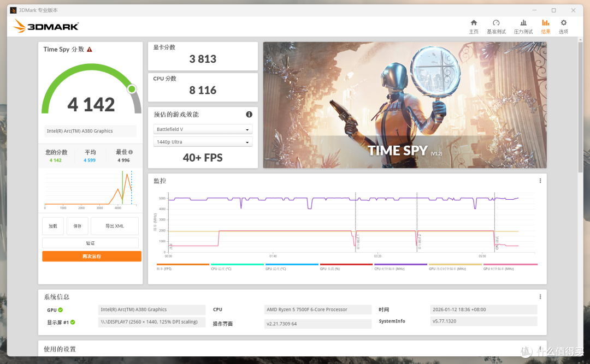
Task: Click the Time Spy preview image
Action: pos(405,105)
